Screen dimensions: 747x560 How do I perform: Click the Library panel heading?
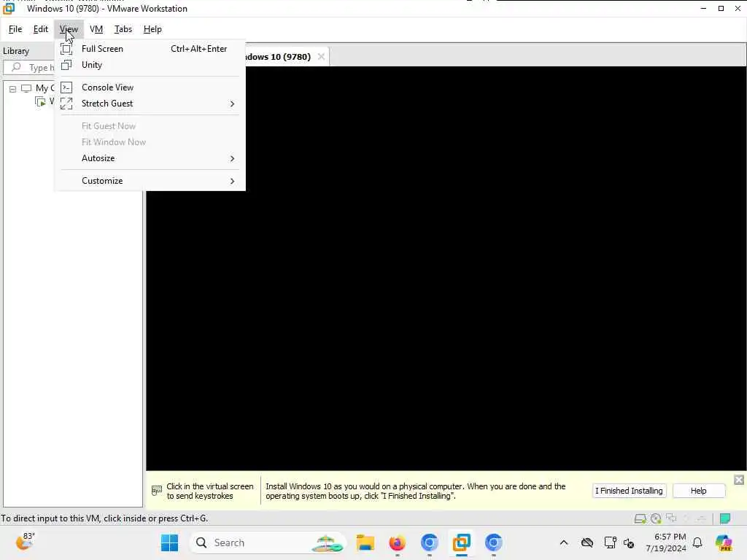[16, 51]
